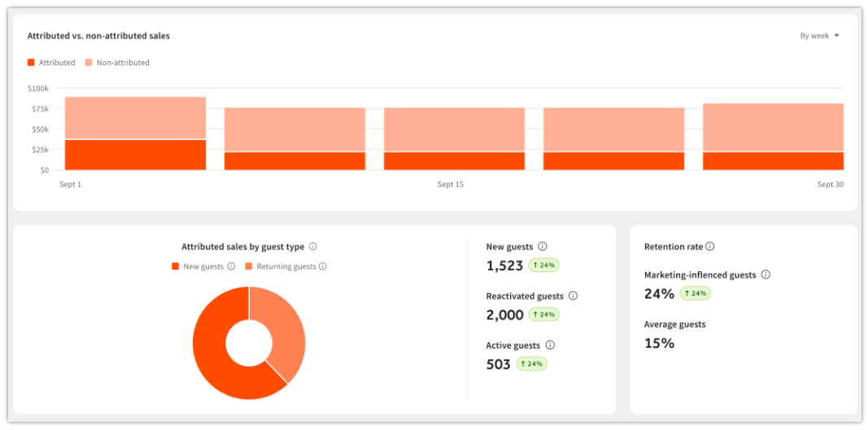Click info icon beside New guests metric heading

tap(543, 247)
